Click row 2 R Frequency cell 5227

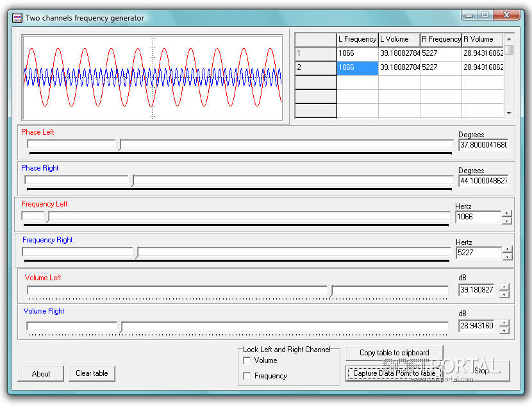click(441, 68)
